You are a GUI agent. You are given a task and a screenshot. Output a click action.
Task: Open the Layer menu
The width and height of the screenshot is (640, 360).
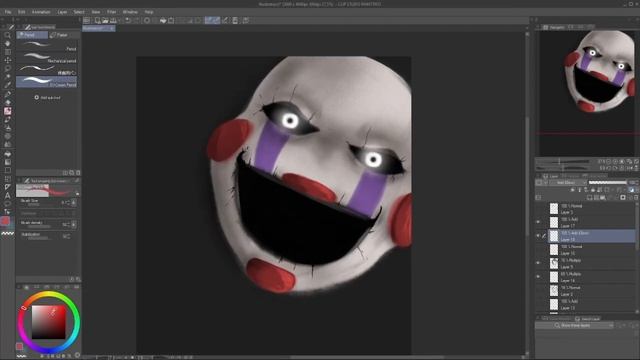[62, 12]
